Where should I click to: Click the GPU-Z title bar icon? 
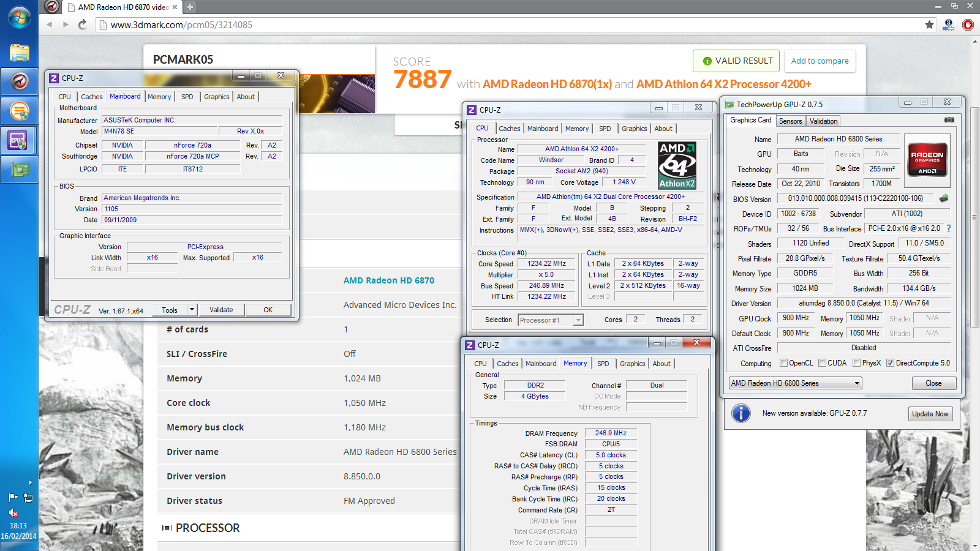[x=729, y=104]
